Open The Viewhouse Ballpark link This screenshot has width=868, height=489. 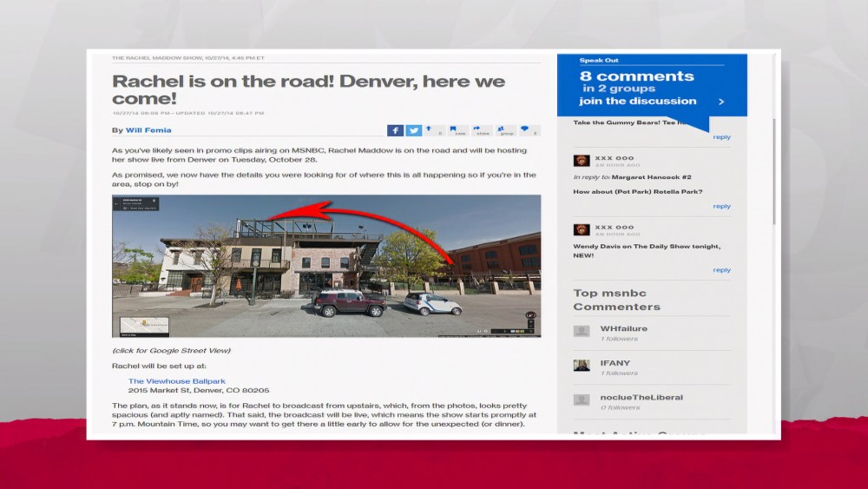(x=176, y=381)
